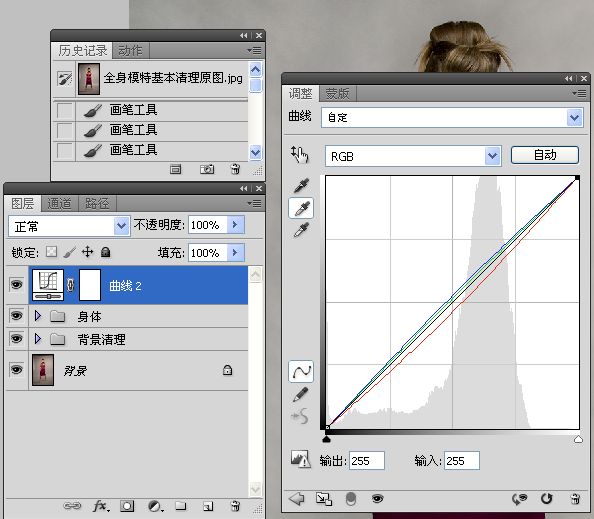Pick the white point eyedropper in Curves
Viewport: 594px width, 519px height.
pyautogui.click(x=302, y=230)
